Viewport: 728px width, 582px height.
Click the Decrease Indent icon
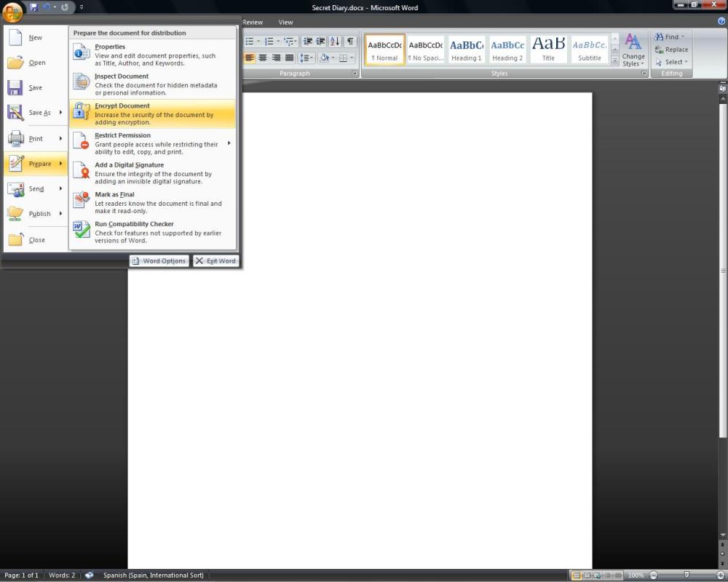[307, 41]
